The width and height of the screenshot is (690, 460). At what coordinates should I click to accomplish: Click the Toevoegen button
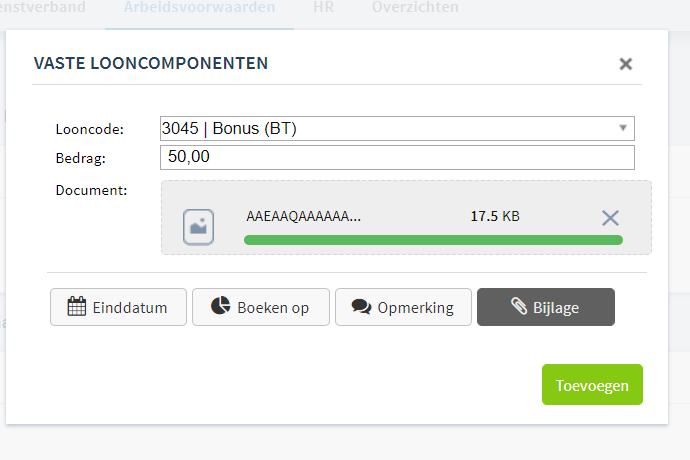592,384
